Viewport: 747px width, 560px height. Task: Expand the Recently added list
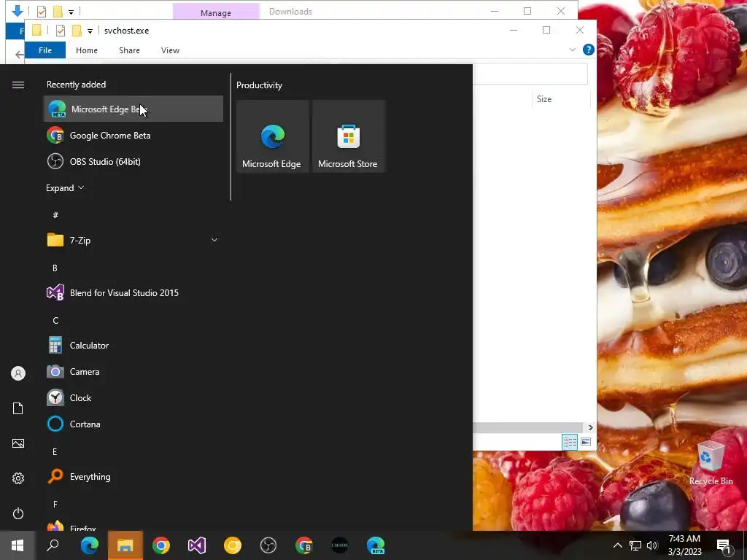pyautogui.click(x=65, y=187)
